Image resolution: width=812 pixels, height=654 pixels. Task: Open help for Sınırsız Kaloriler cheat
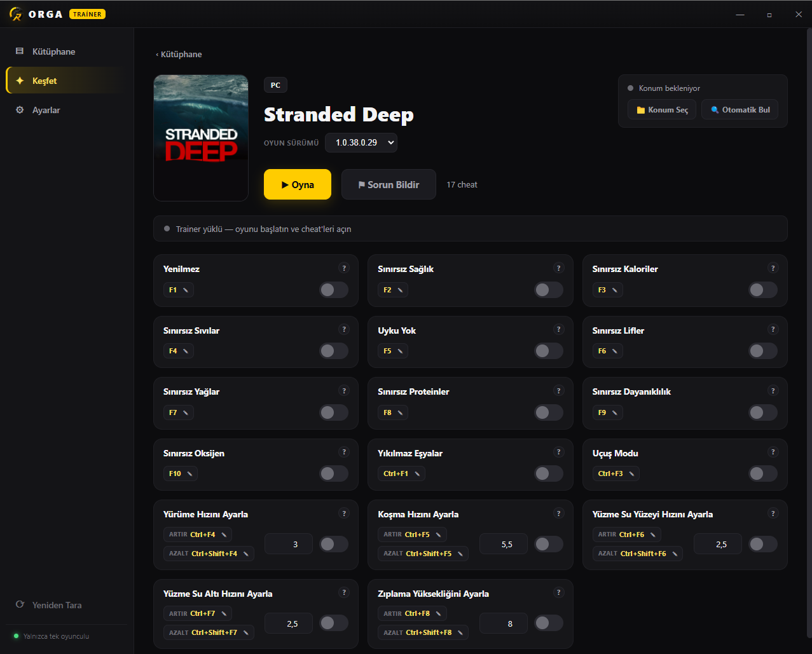tap(773, 268)
